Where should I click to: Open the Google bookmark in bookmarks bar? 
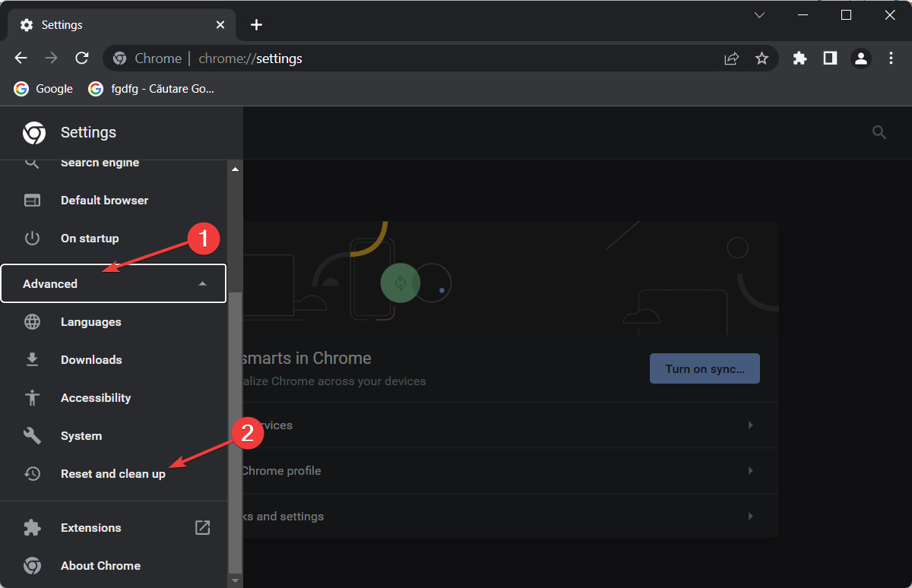tap(43, 88)
